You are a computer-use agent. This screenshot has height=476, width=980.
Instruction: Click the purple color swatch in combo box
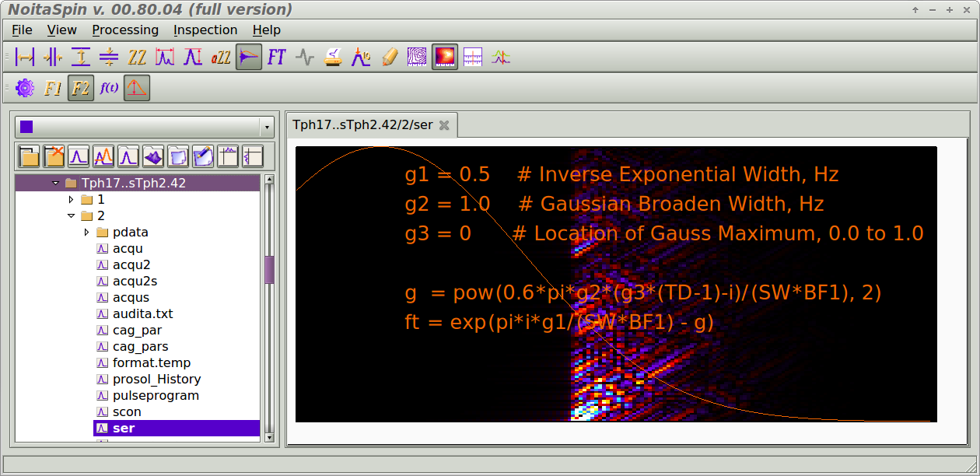26,127
